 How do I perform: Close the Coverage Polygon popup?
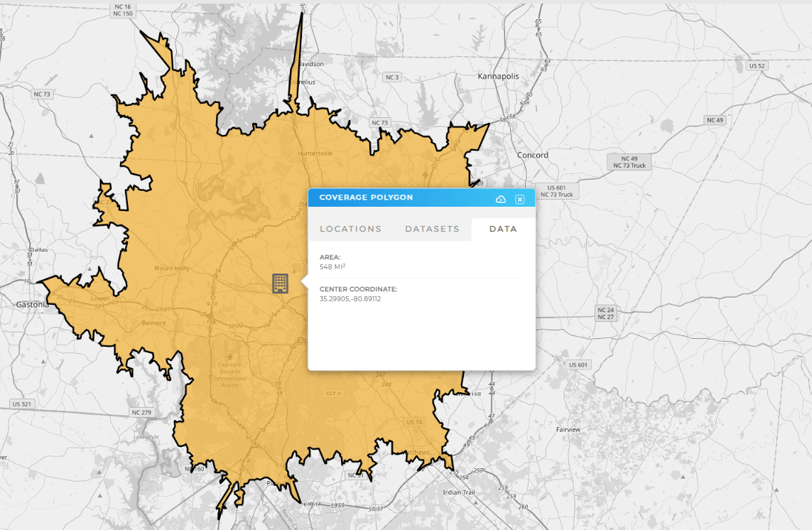tap(520, 199)
